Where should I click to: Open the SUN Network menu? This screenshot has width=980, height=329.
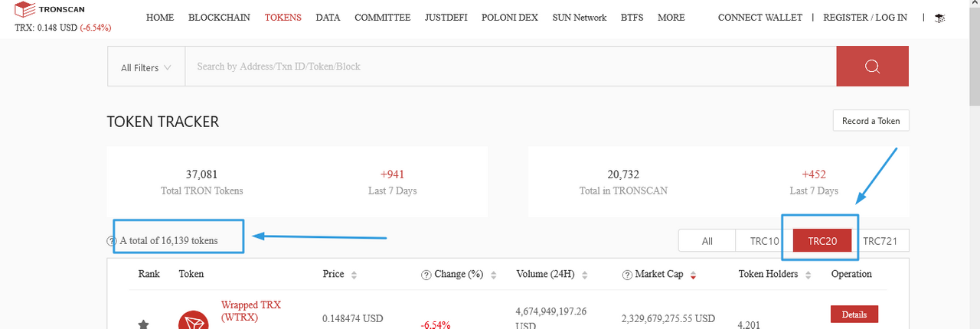click(x=579, y=18)
